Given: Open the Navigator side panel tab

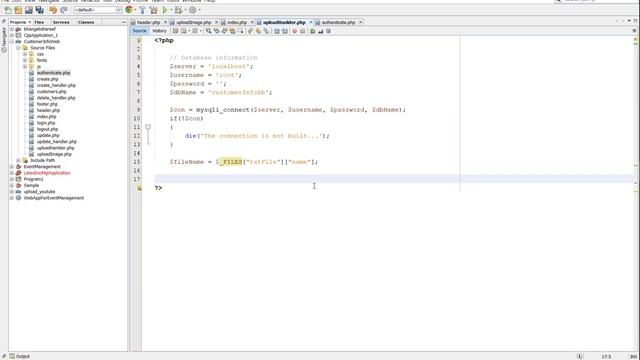Looking at the screenshot, I should coord(4,40).
